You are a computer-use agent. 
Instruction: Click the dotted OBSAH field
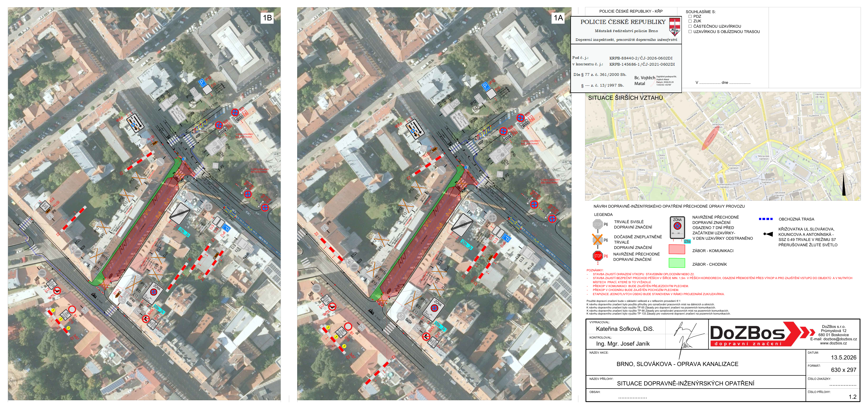(x=632, y=398)
